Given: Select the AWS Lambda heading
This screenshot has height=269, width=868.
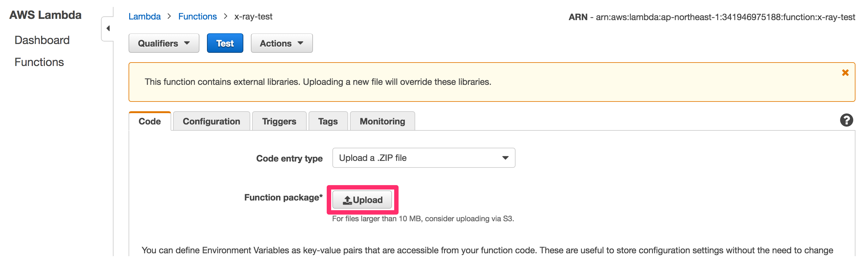Looking at the screenshot, I should click(45, 15).
